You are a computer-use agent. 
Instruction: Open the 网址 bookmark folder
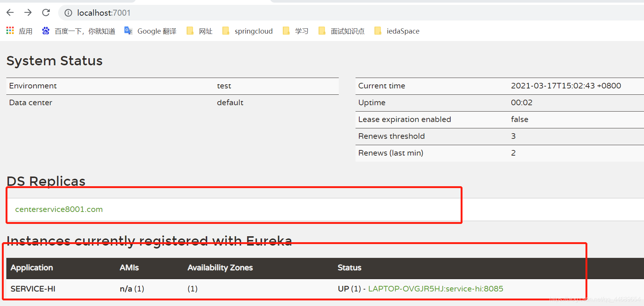pos(200,31)
